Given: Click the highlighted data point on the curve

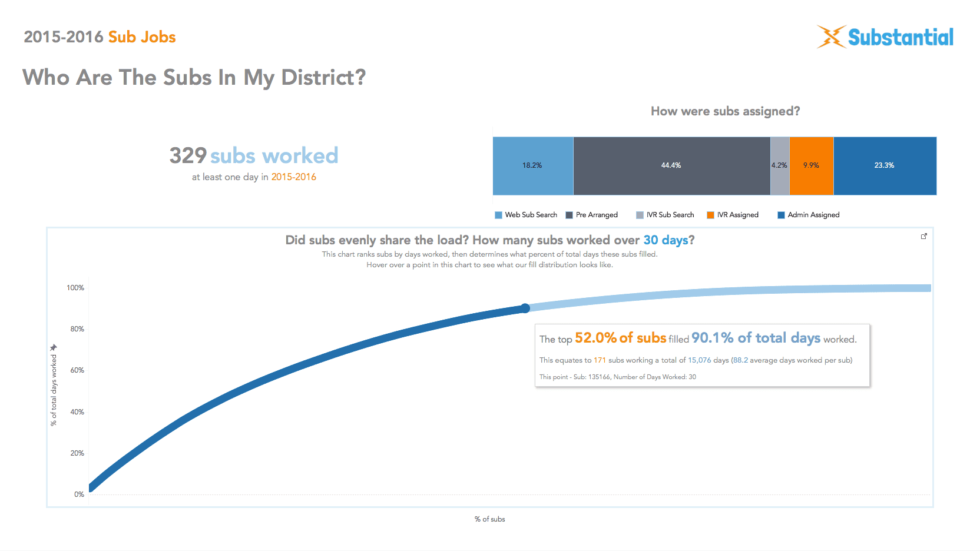Looking at the screenshot, I should (x=525, y=308).
